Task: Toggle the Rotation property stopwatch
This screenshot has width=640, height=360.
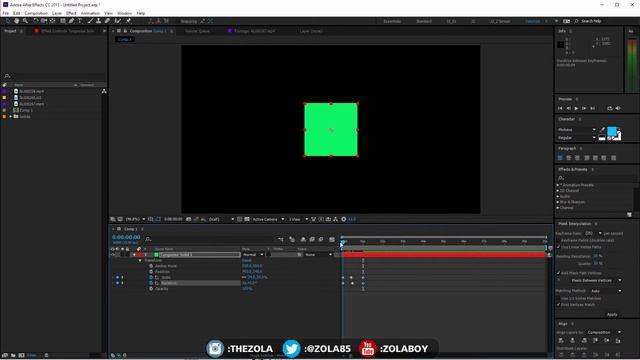Action: [151, 283]
